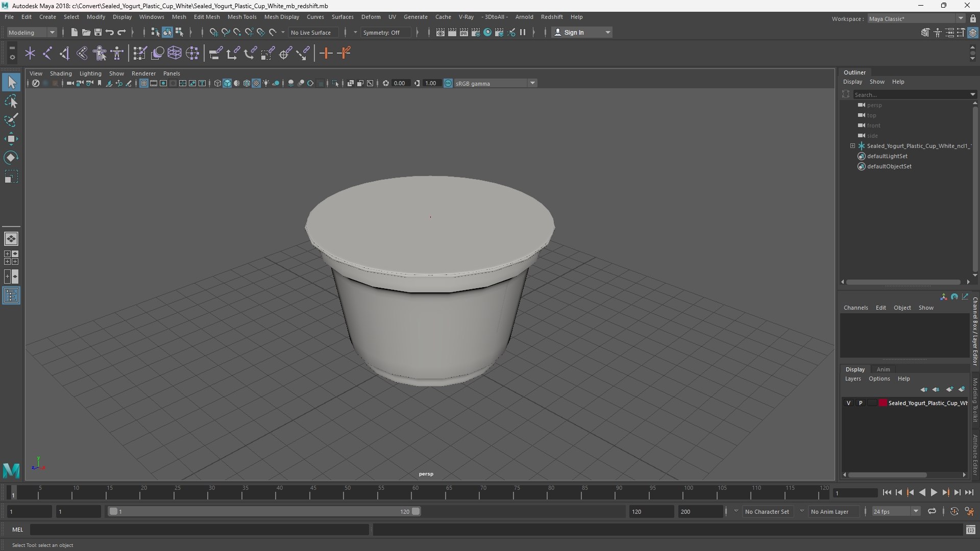Go to the start of playback range
The width and height of the screenshot is (980, 551).
click(887, 492)
